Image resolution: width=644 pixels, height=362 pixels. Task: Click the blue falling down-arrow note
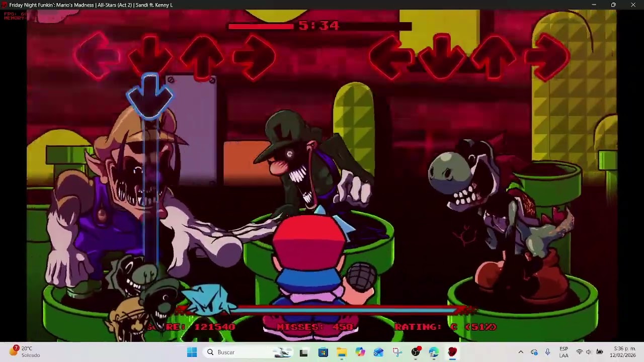[x=150, y=97]
